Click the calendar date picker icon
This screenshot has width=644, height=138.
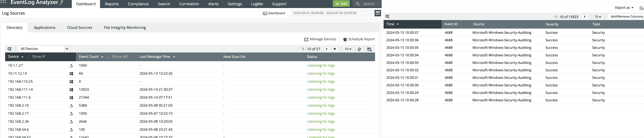(377, 13)
